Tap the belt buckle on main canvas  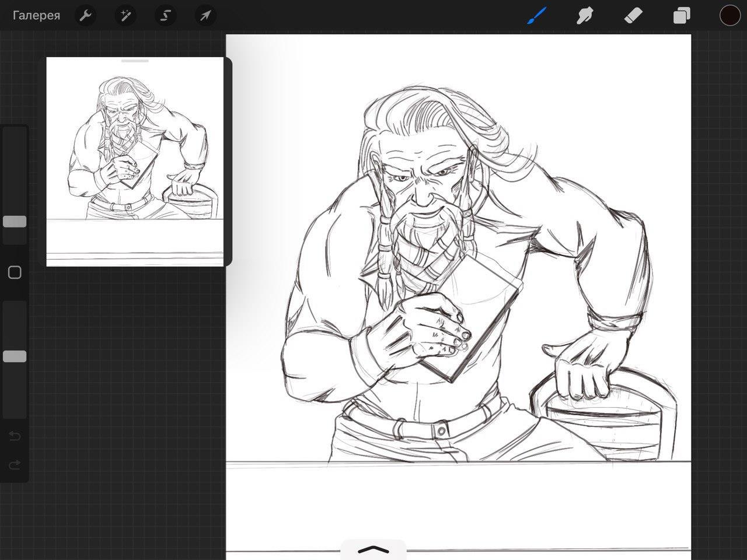click(441, 430)
